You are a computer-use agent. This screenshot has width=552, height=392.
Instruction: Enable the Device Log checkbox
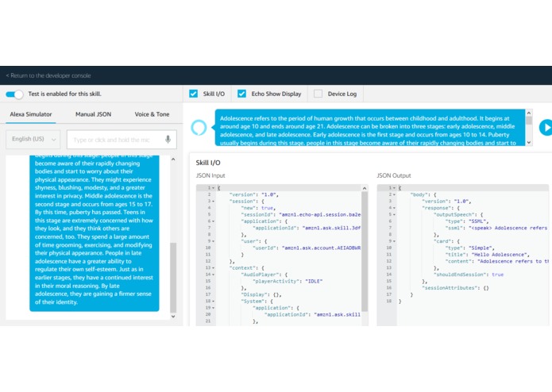coord(318,94)
